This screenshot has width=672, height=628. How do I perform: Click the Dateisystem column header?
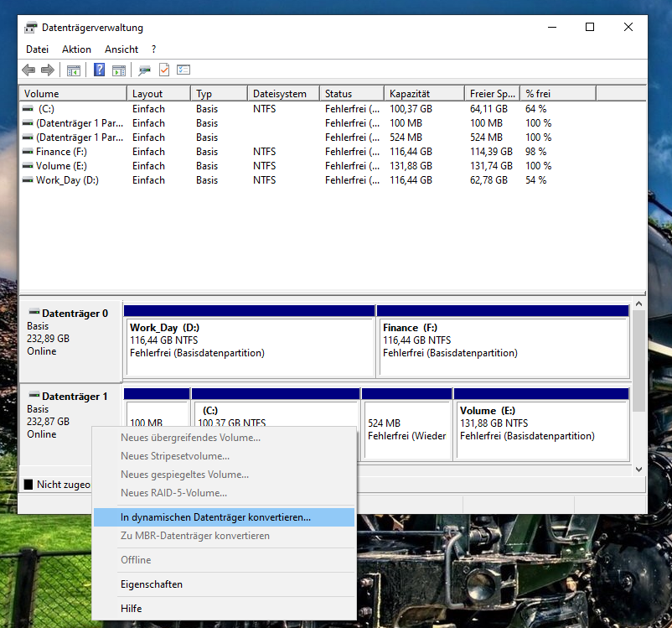tap(279, 94)
